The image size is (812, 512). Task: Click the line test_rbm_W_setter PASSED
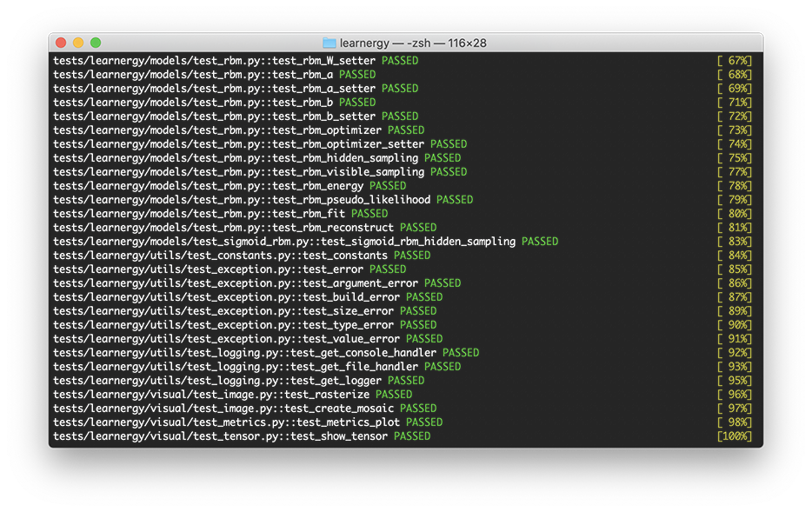point(236,61)
